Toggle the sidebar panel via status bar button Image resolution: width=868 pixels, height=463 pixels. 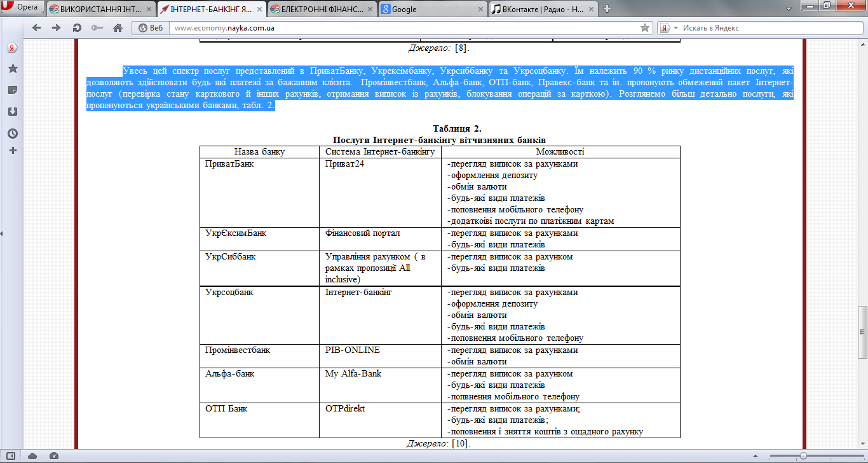(12, 455)
